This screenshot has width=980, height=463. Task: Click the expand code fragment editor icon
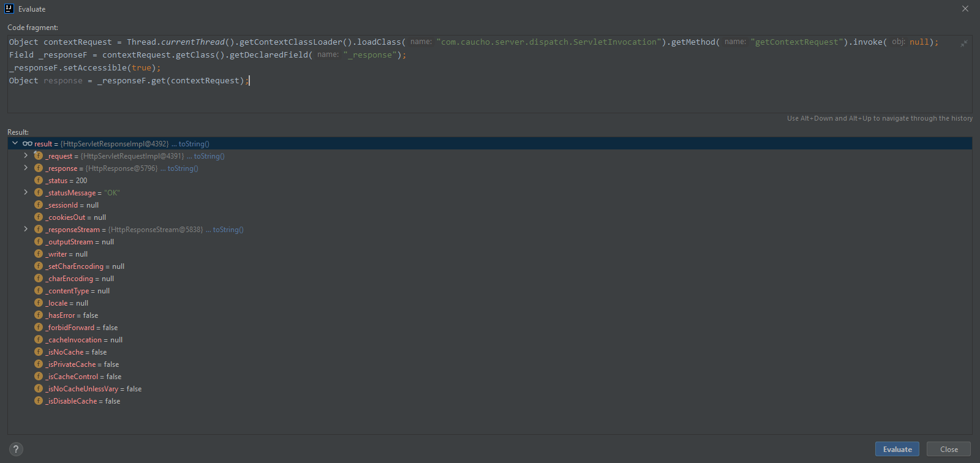(963, 43)
